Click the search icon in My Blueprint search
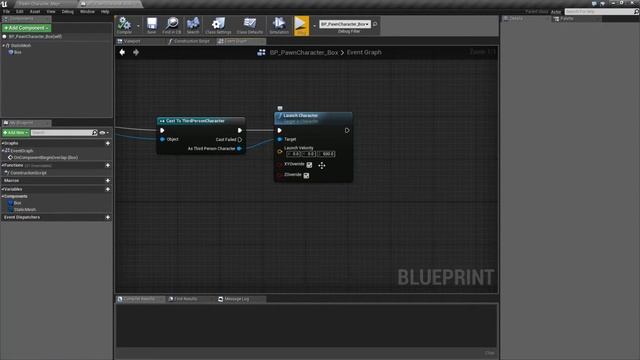 95,133
